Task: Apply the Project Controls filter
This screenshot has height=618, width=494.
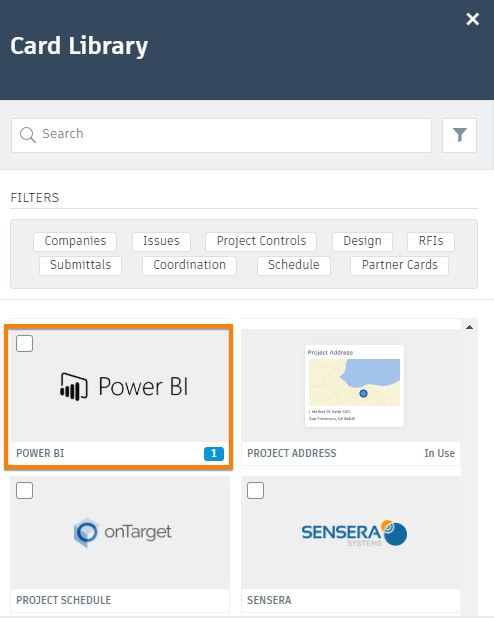Action: [261, 241]
